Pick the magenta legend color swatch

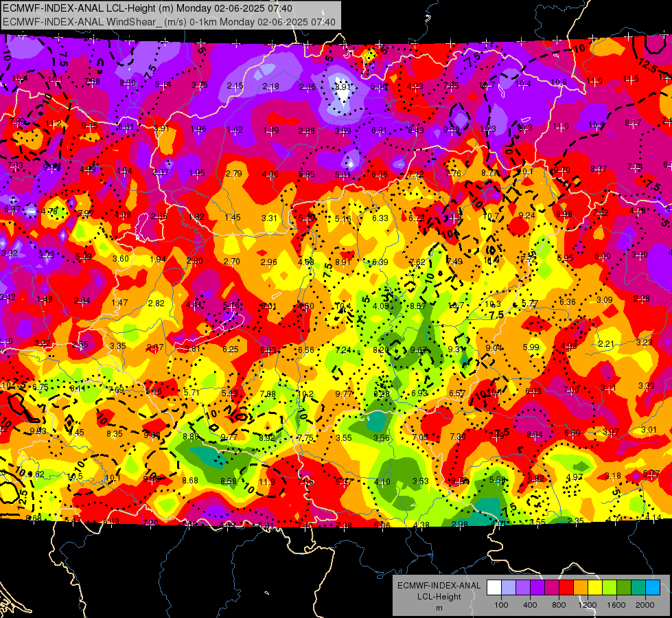(552, 588)
